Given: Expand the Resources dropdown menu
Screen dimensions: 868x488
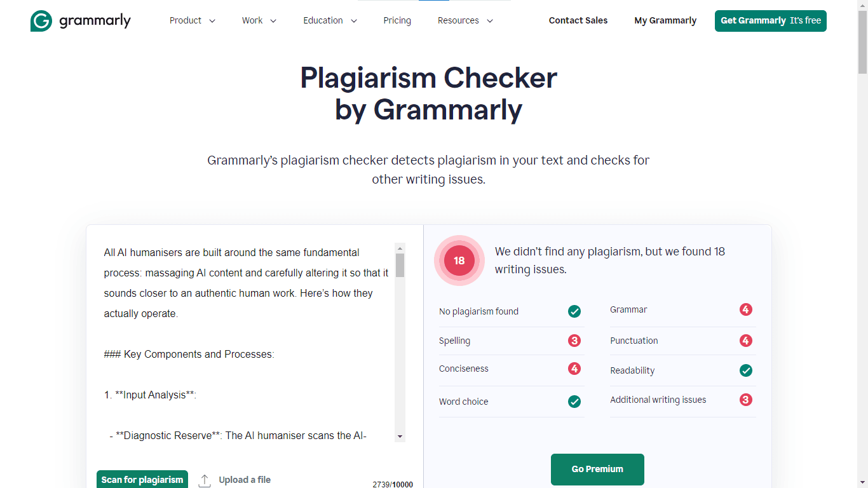Looking at the screenshot, I should coord(465,20).
